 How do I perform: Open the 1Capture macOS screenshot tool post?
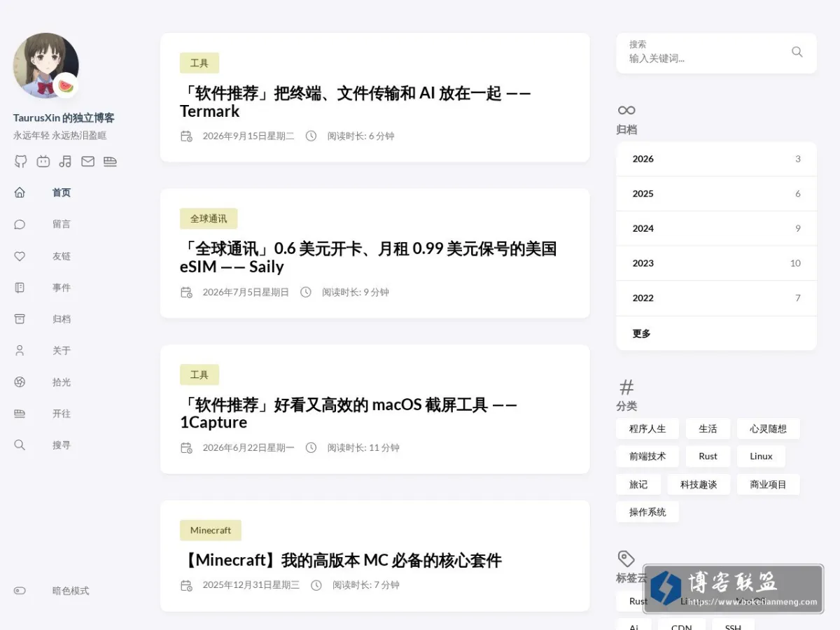349,414
